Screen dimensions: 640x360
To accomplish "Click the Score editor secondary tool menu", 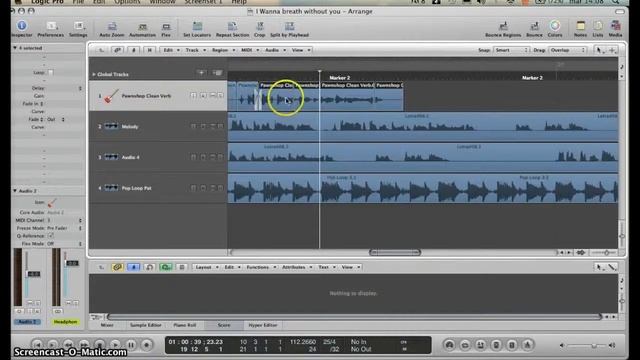I will pos(612,267).
